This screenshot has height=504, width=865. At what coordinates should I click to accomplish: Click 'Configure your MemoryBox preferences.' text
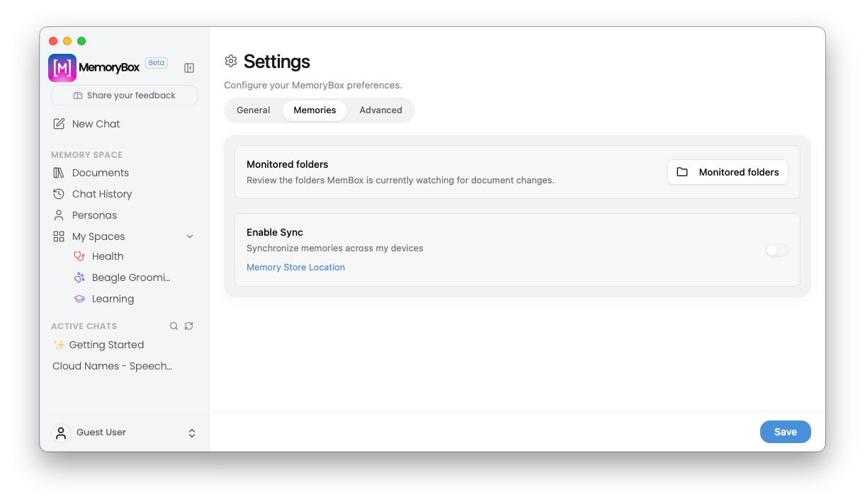(x=313, y=86)
